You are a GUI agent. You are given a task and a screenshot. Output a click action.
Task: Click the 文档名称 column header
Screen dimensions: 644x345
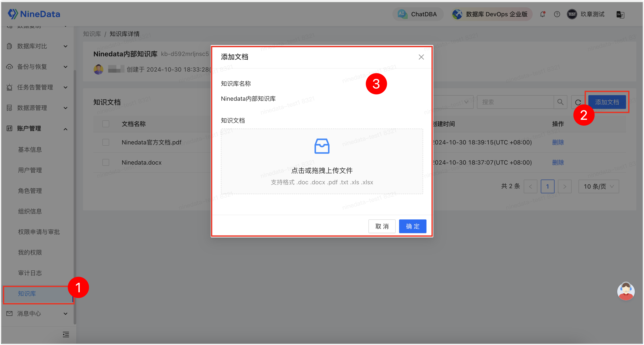pos(134,124)
